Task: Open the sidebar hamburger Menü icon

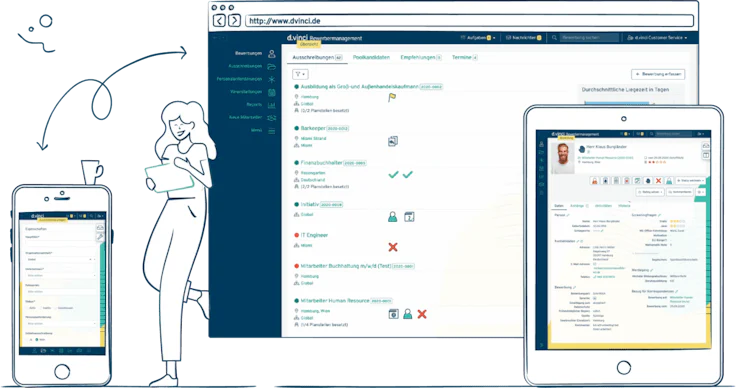Action: click(271, 130)
